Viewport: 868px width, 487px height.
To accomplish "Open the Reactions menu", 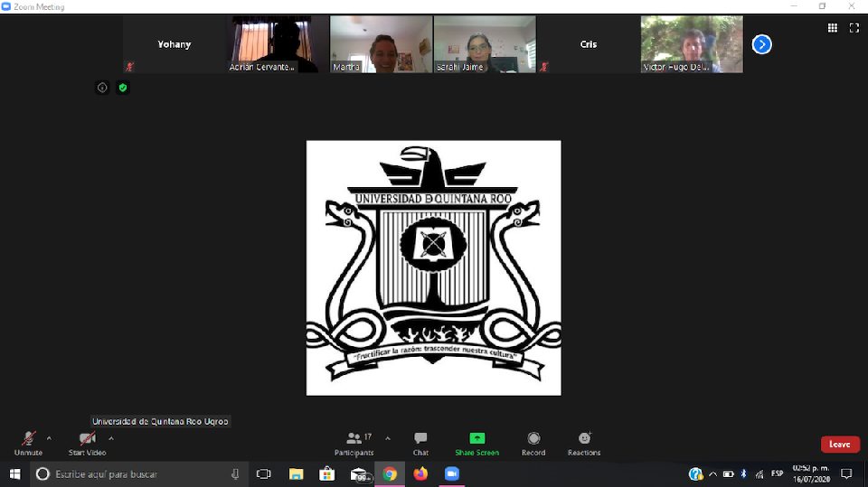I will coord(584,444).
